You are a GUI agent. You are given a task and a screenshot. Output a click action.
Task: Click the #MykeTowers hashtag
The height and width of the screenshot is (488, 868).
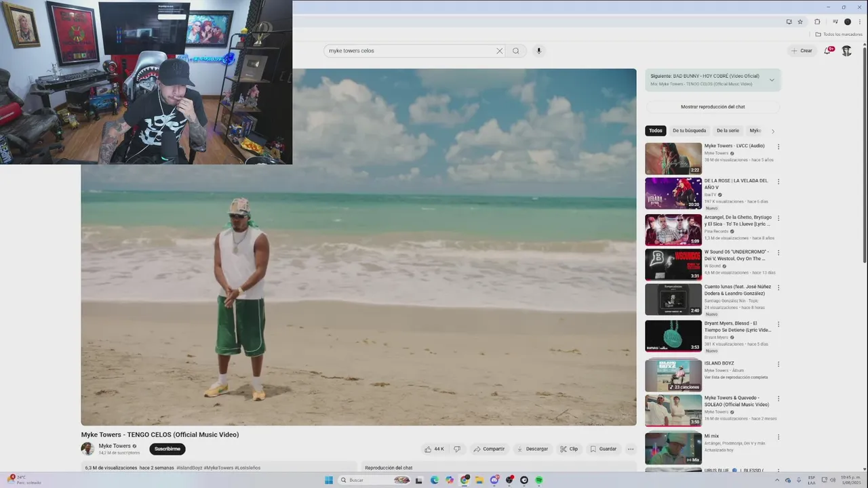(218, 468)
